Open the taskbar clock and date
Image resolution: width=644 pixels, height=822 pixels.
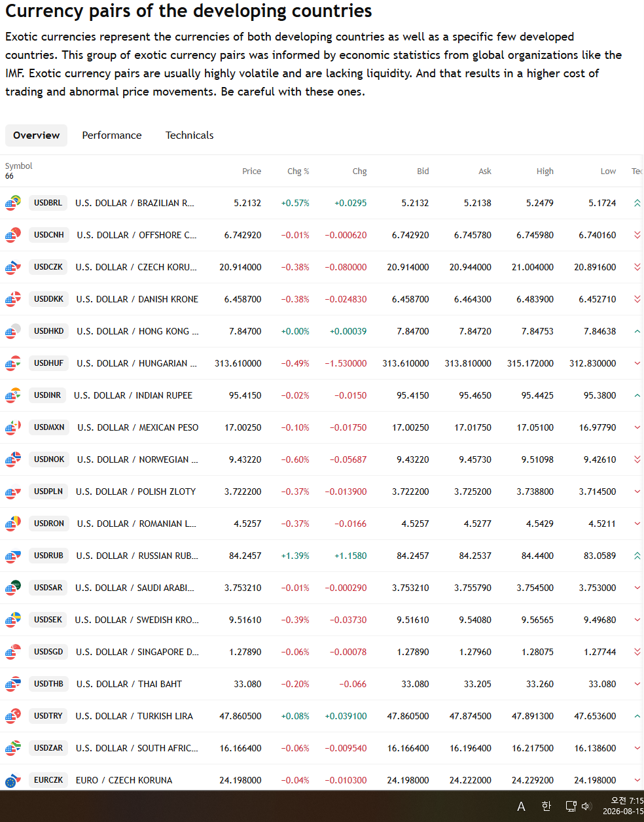pyautogui.click(x=623, y=806)
